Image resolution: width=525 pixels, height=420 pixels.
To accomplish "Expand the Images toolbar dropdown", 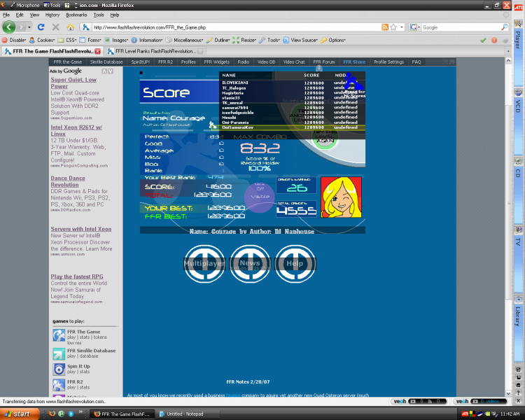I will (116, 40).
